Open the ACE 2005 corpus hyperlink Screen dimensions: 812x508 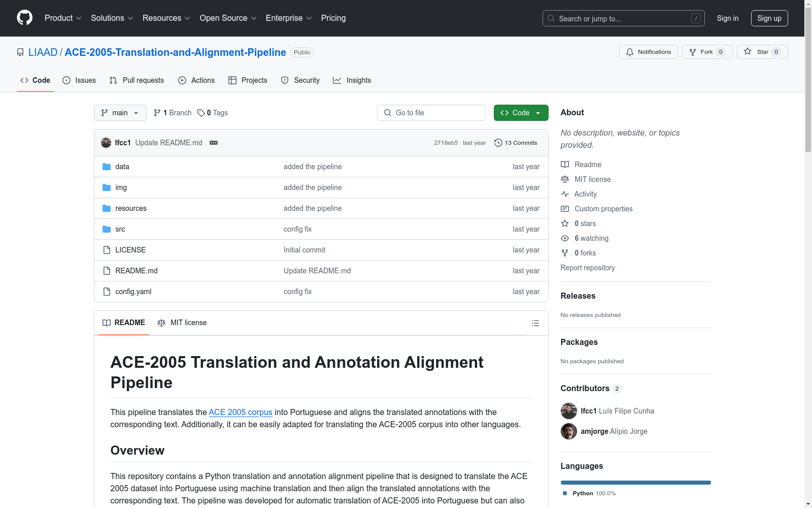click(x=241, y=412)
